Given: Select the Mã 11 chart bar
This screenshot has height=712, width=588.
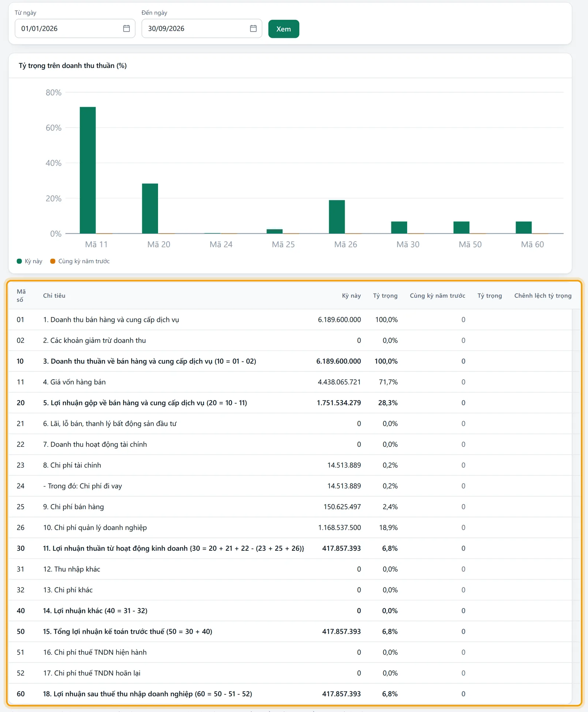Looking at the screenshot, I should tap(88, 170).
